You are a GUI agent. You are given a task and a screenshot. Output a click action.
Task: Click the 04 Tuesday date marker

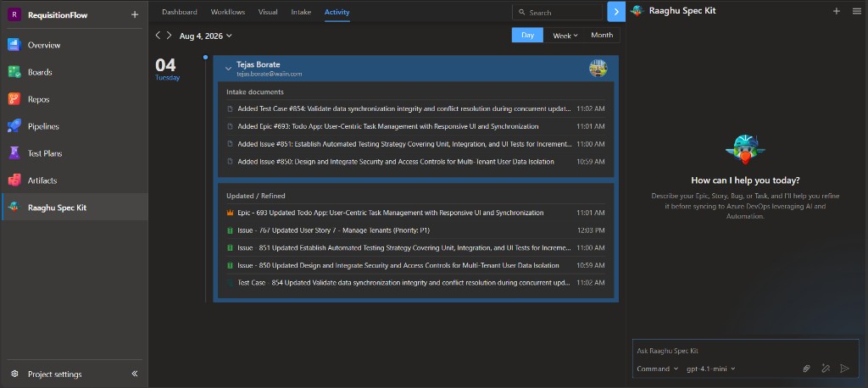coord(167,69)
